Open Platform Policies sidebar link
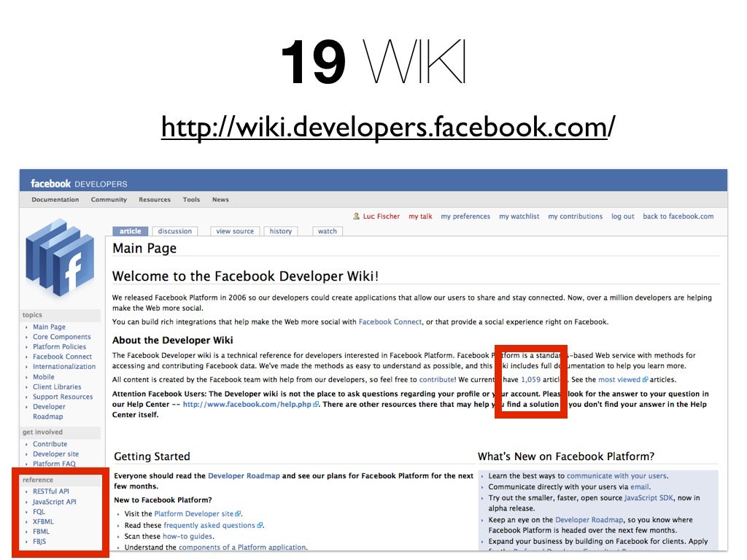The width and height of the screenshot is (747, 560). coord(60,346)
